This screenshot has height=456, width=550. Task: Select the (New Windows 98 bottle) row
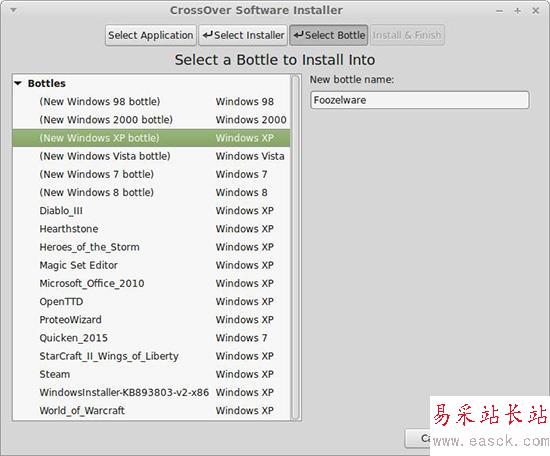[x=152, y=102]
